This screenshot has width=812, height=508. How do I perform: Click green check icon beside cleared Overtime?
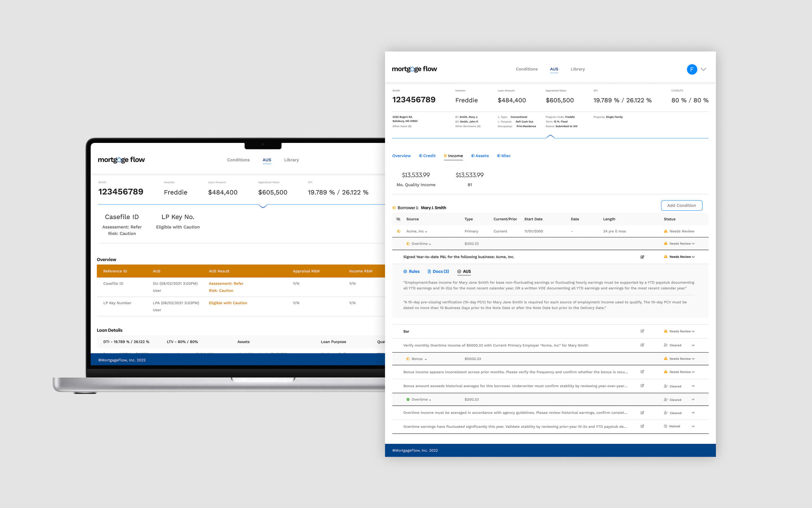click(408, 400)
